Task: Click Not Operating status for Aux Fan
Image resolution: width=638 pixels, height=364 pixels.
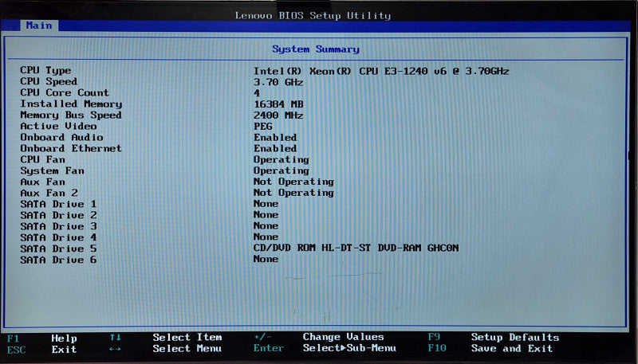Action: [293, 182]
